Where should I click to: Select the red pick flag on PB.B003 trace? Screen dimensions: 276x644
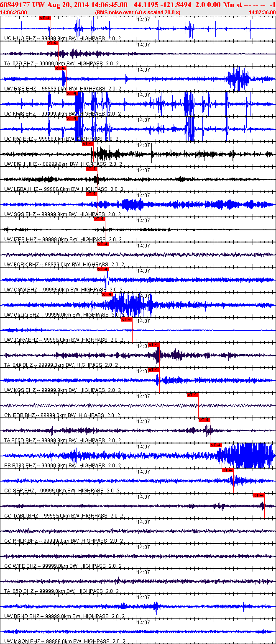click(x=216, y=445)
